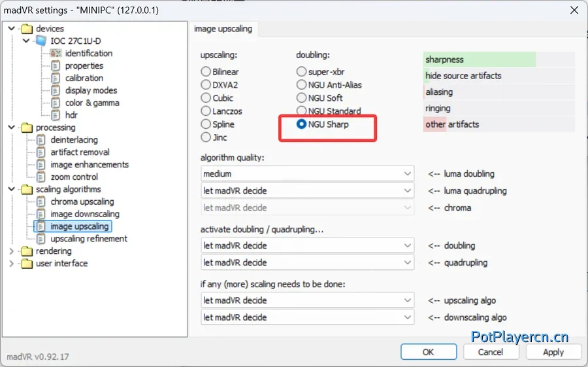Click the calibration page icon
This screenshot has height=367, width=588.
(x=56, y=79)
